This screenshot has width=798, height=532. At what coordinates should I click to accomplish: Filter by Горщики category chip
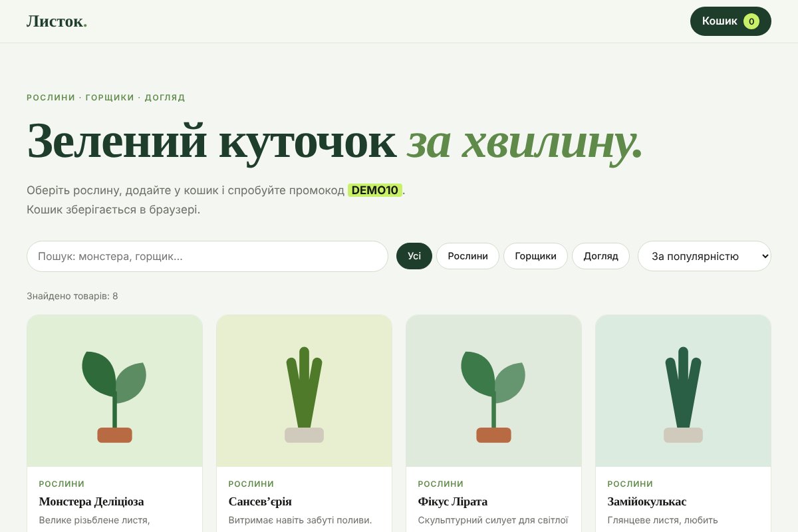point(535,256)
